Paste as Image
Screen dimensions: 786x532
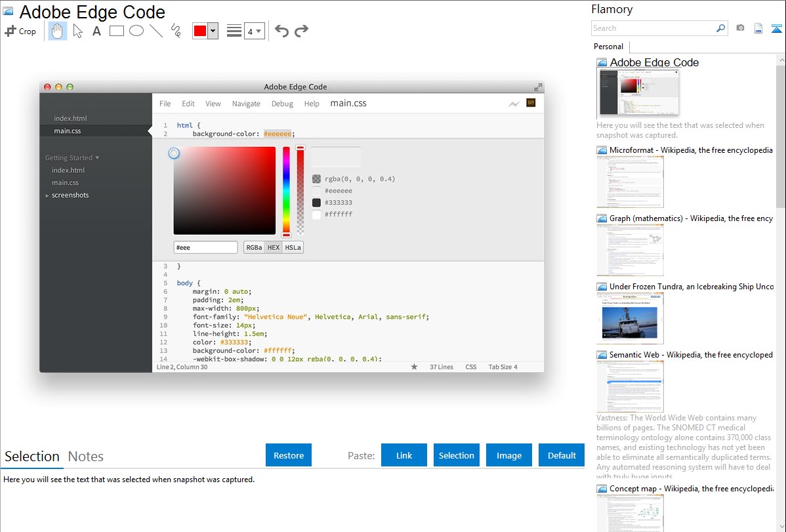tap(508, 455)
